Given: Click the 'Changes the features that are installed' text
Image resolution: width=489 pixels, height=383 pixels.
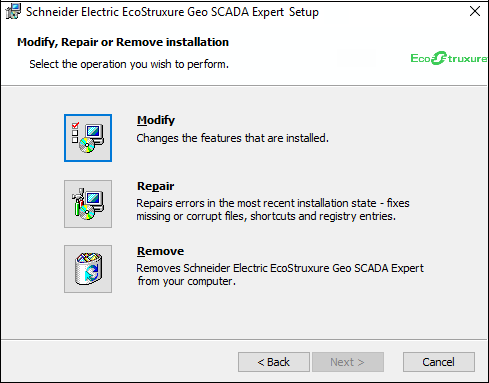Looking at the screenshot, I should (233, 138).
